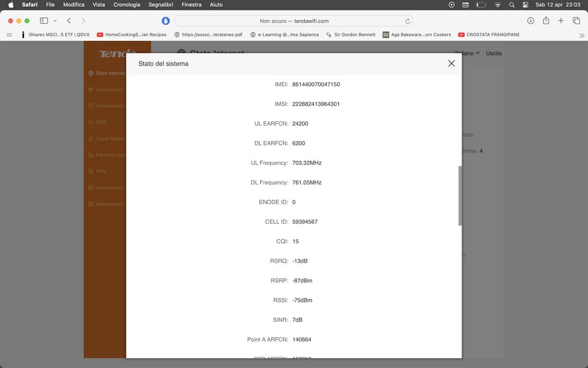This screenshot has height=368, width=588.
Task: Open the Segnalibri menu
Action: coord(161,5)
